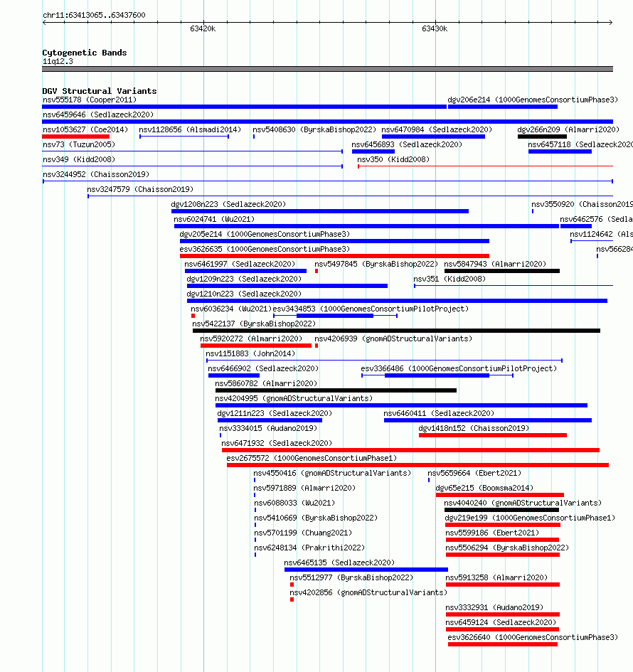Screen dimensions: 633x672
Task: Select nsv5913258 (Almarri2020) label
Action: [496, 577]
